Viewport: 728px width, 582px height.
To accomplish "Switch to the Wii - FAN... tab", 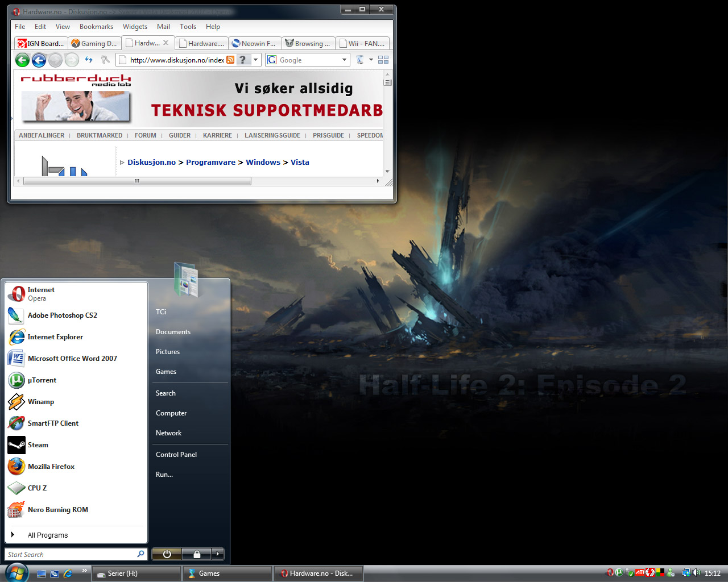I will (362, 43).
